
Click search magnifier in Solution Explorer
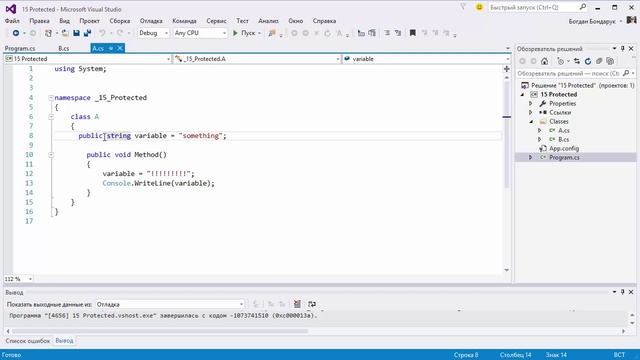pyautogui.click(x=626, y=73)
